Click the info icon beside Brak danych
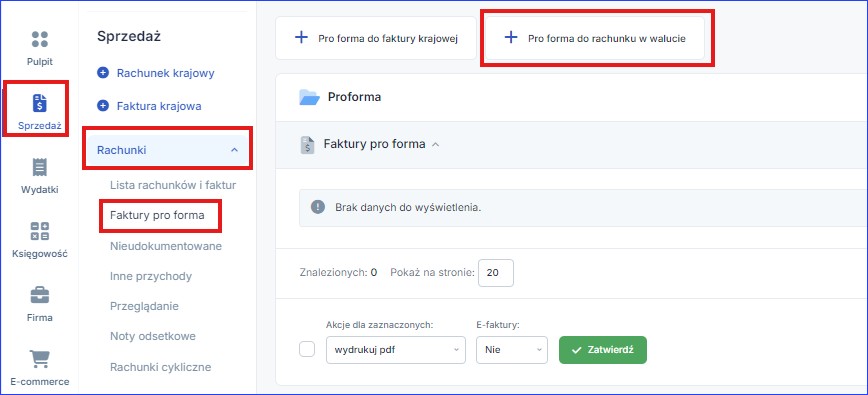This screenshot has width=868, height=395. (x=318, y=207)
